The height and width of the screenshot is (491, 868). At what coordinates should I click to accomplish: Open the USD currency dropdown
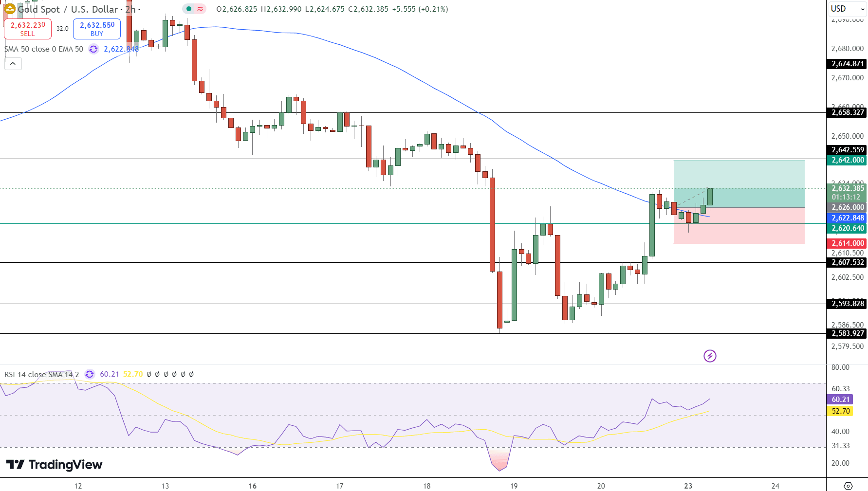(x=847, y=9)
